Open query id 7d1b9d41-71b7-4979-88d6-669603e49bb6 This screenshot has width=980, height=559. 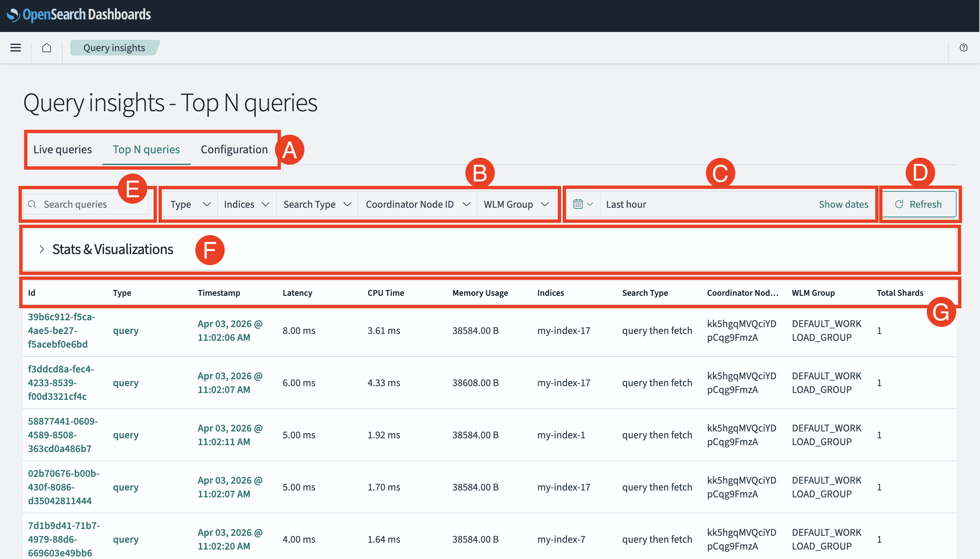(x=64, y=539)
